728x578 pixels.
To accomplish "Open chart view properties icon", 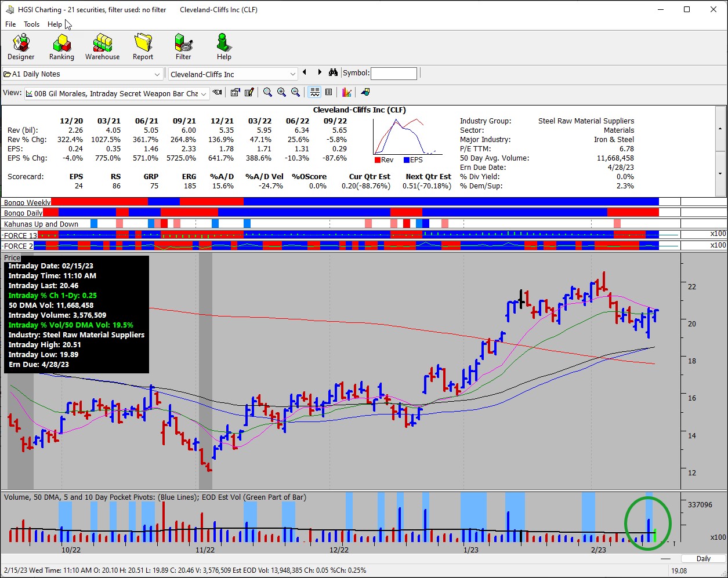I will pos(235,93).
